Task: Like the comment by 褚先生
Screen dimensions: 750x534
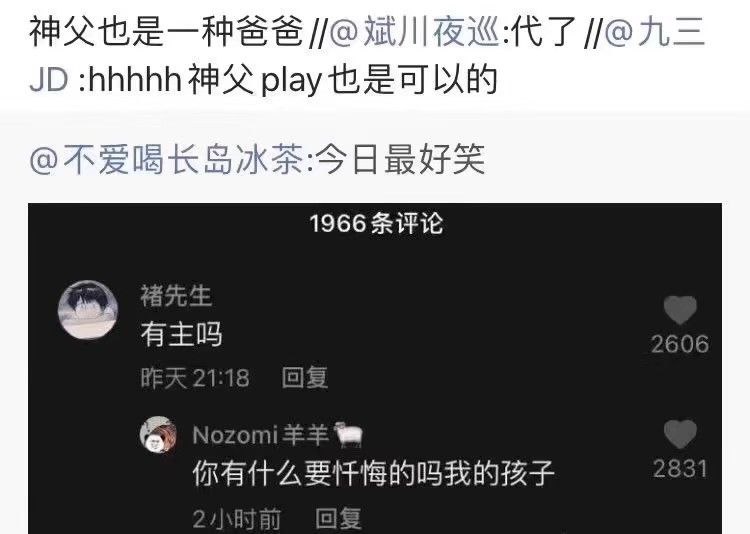Action: (x=680, y=310)
